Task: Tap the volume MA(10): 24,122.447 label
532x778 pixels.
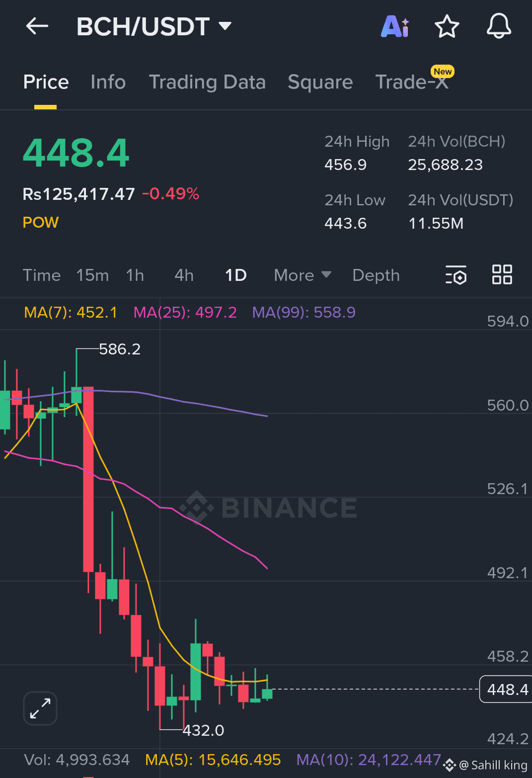Action: coord(369,760)
